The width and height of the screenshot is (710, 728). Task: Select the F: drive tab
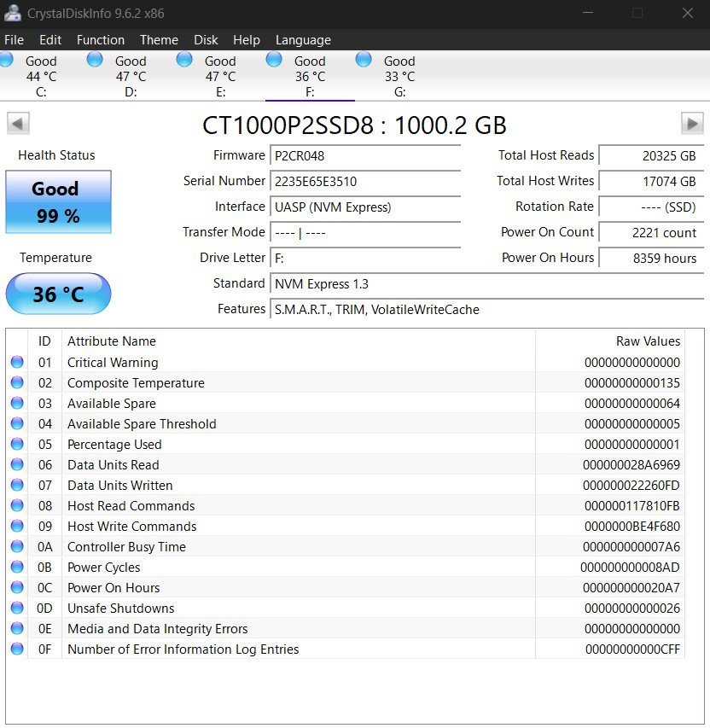click(x=310, y=76)
